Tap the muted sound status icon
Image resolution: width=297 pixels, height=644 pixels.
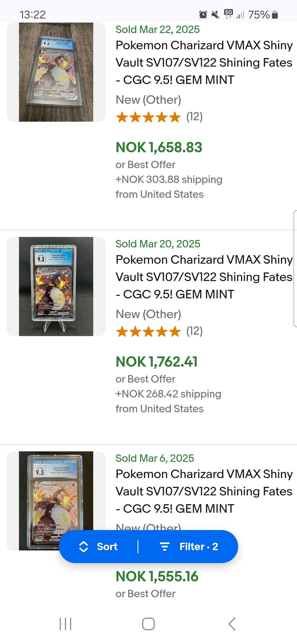coord(215,15)
